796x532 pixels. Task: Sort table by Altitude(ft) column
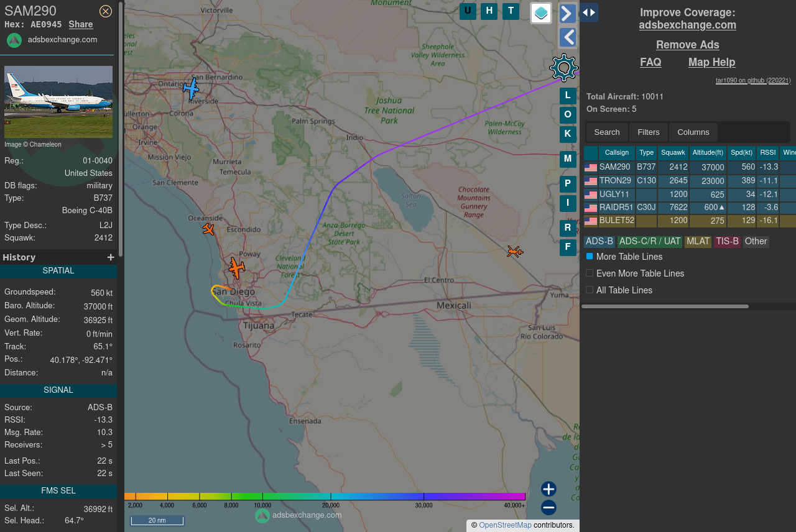[x=708, y=153]
